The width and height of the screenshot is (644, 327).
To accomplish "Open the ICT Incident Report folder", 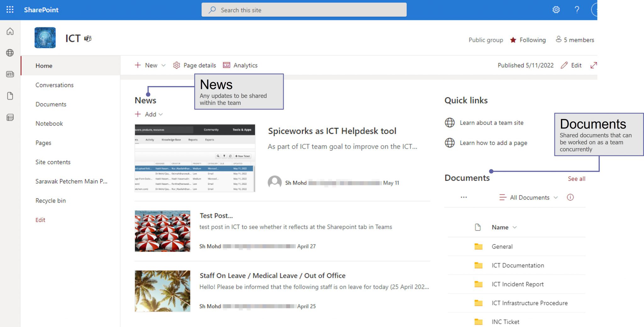I will [518, 284].
